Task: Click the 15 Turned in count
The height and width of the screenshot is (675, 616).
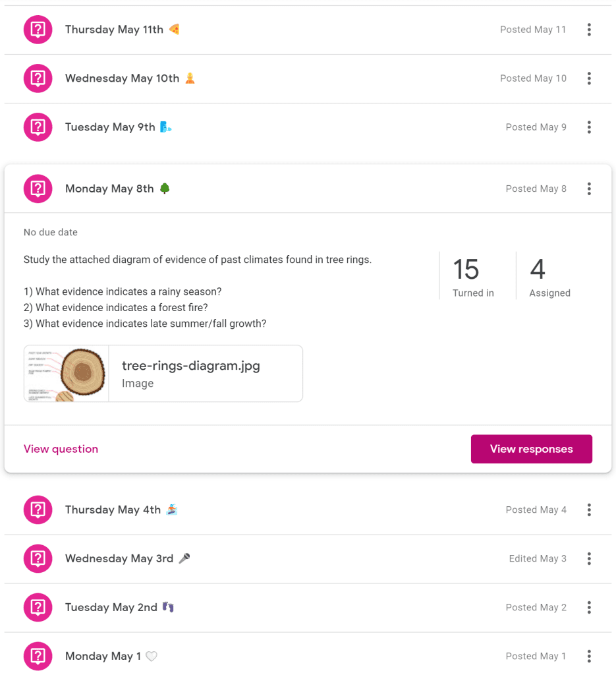Action: (x=472, y=275)
